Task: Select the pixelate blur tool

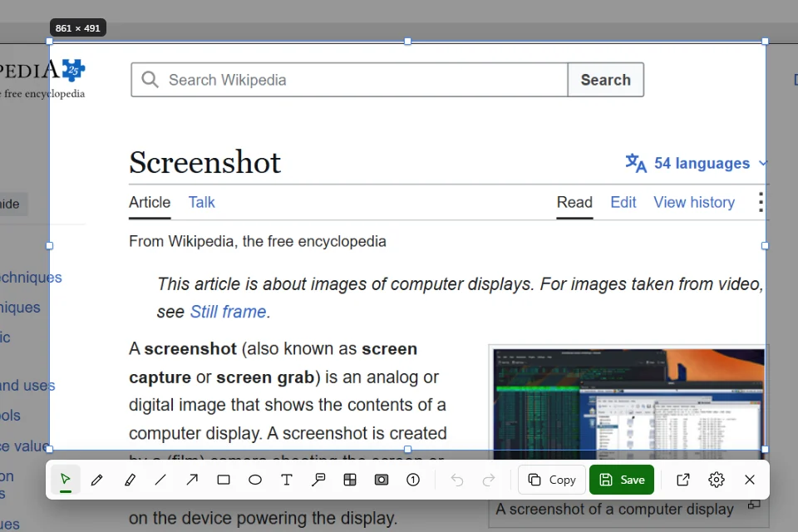Action: pos(350,480)
